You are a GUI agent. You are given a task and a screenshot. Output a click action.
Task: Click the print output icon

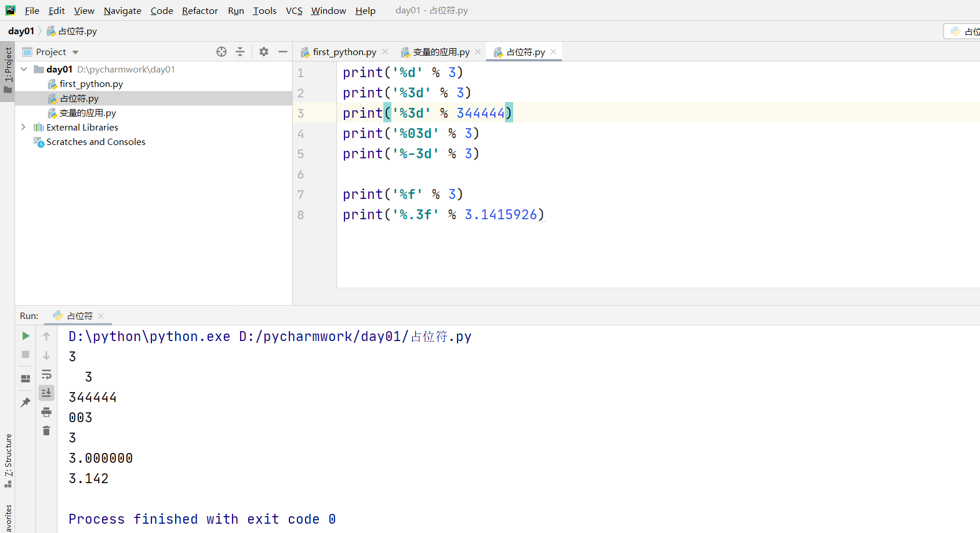[46, 412]
